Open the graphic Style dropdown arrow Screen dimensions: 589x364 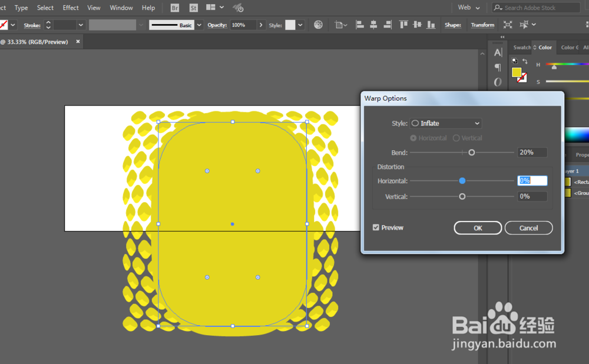[300, 25]
